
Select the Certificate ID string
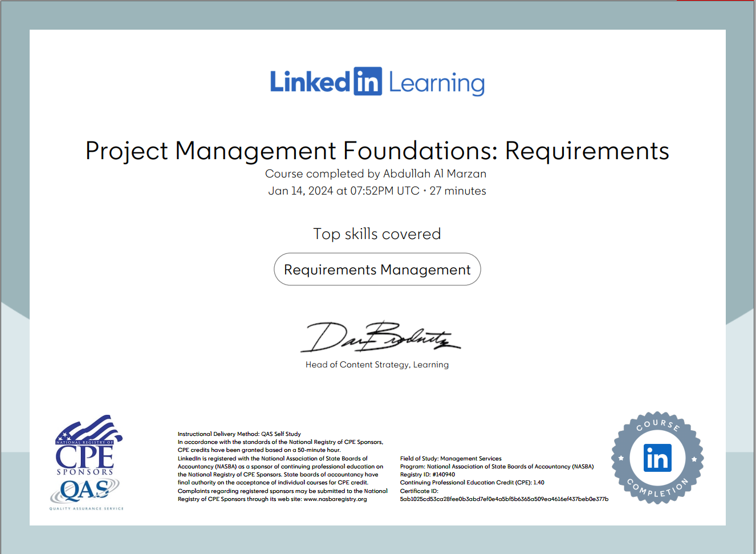(504, 499)
